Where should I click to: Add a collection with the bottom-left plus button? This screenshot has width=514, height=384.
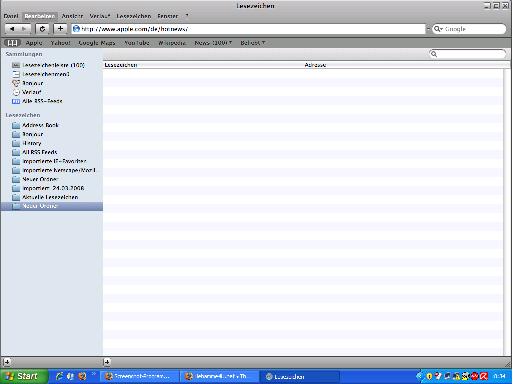[7, 362]
